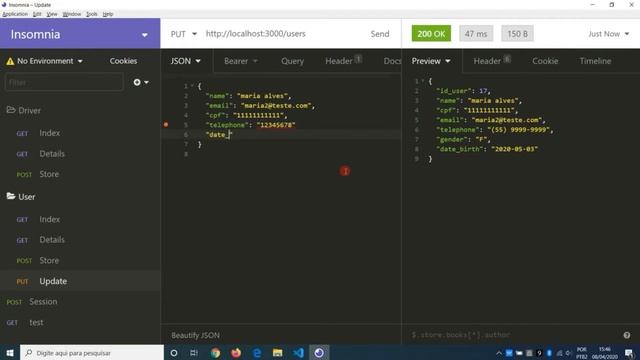Select Driver POST Store request

coord(80,174)
